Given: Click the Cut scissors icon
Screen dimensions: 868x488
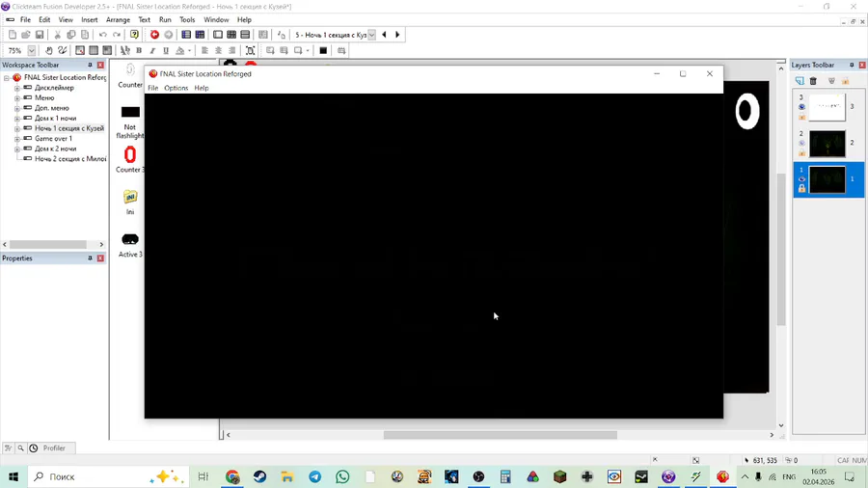Looking at the screenshot, I should 57,35.
